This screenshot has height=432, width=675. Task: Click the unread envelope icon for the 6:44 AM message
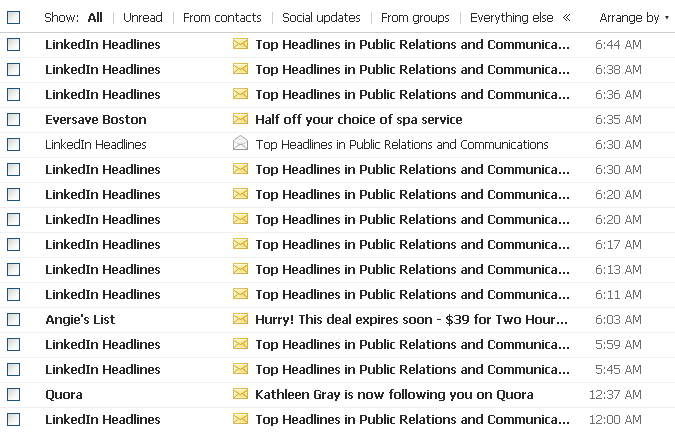click(x=240, y=44)
